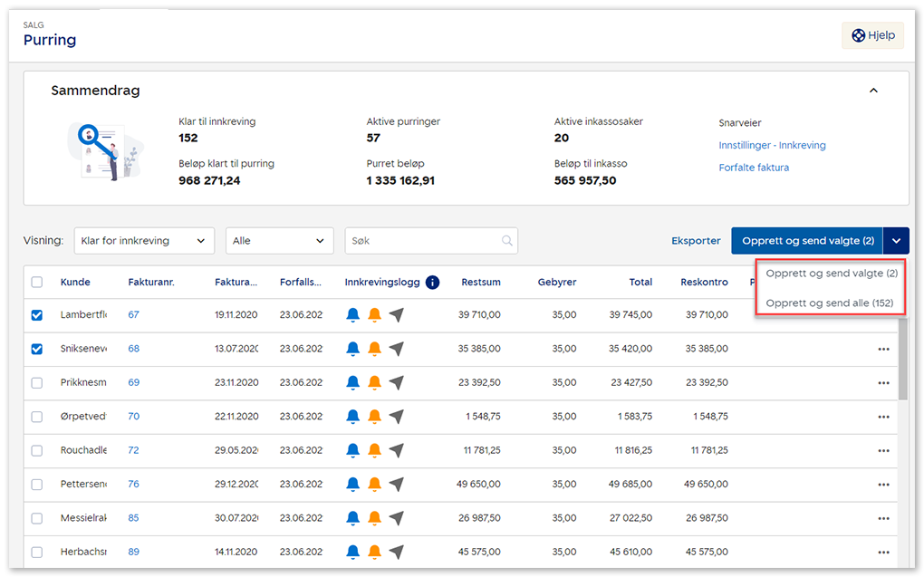The image size is (924, 577).
Task: Click the blue bell icon for invoice 85
Action: point(353,518)
